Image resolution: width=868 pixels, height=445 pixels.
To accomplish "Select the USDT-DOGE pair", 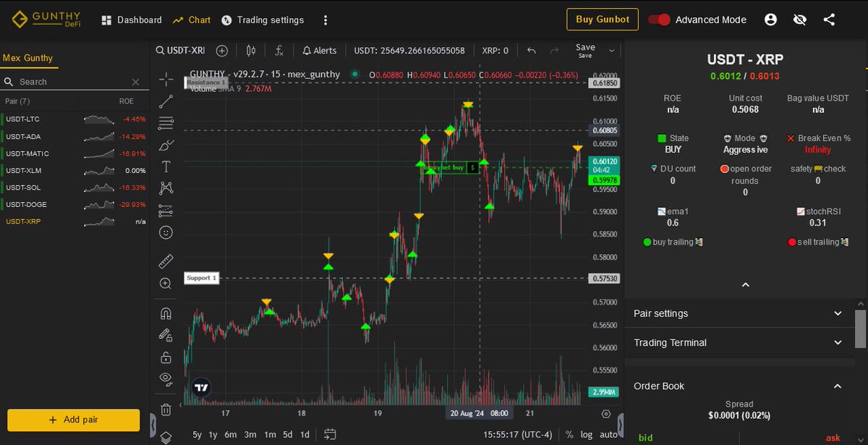I will [75, 204].
